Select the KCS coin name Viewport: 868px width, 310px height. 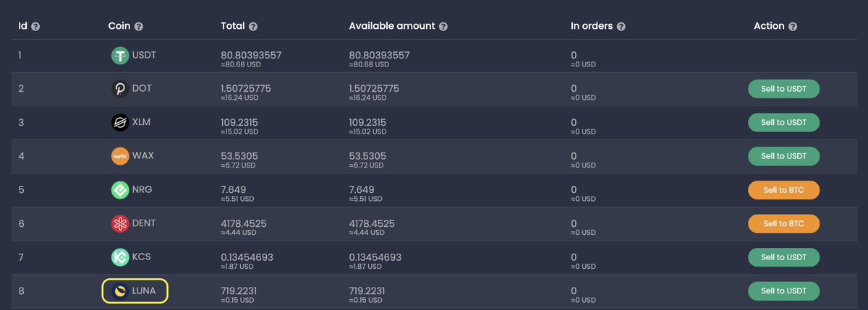click(142, 257)
